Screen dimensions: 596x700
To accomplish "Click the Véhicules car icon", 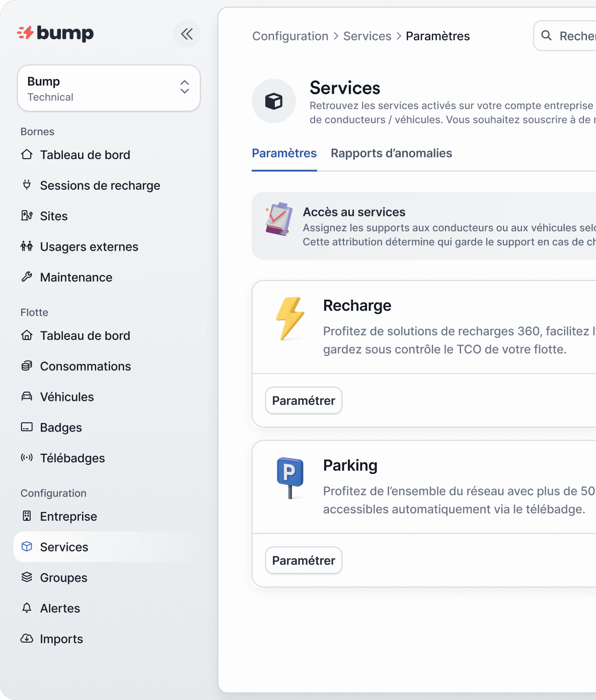I will click(x=27, y=397).
